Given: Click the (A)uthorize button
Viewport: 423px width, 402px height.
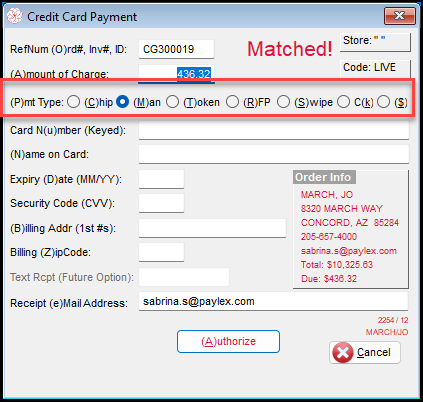Looking at the screenshot, I should pos(228,341).
